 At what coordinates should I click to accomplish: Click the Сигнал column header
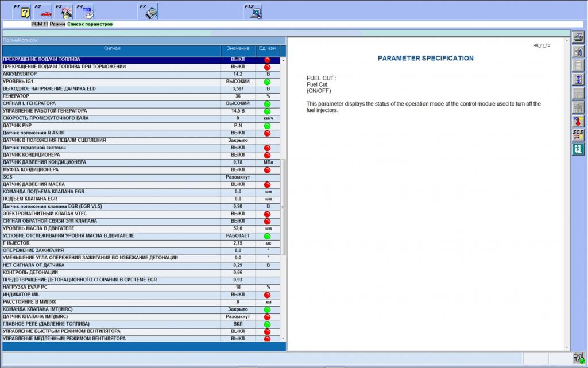(x=112, y=49)
